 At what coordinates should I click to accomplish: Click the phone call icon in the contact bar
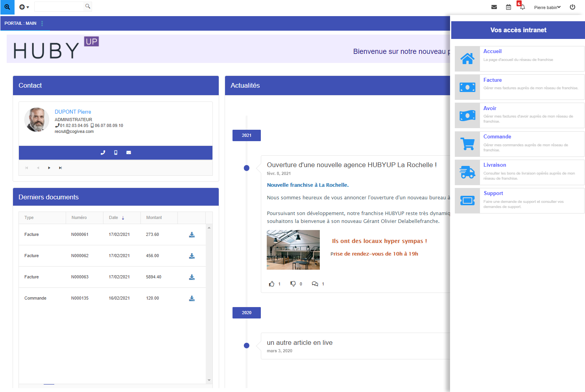[103, 153]
